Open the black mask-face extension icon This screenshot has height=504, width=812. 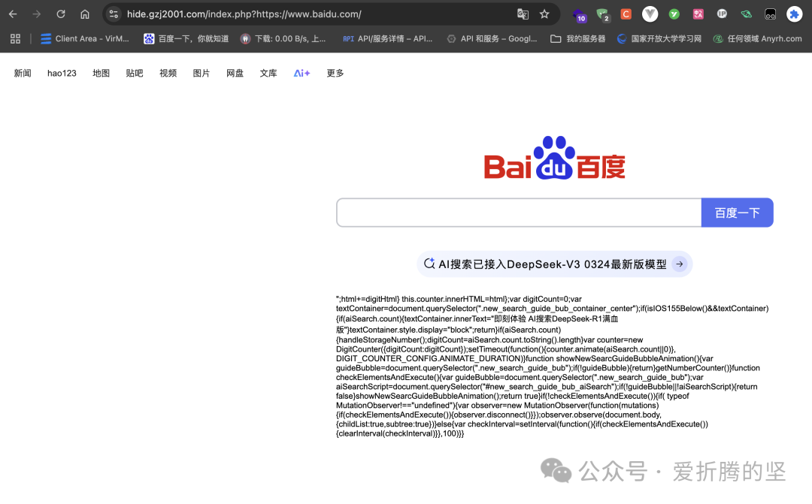(x=770, y=14)
